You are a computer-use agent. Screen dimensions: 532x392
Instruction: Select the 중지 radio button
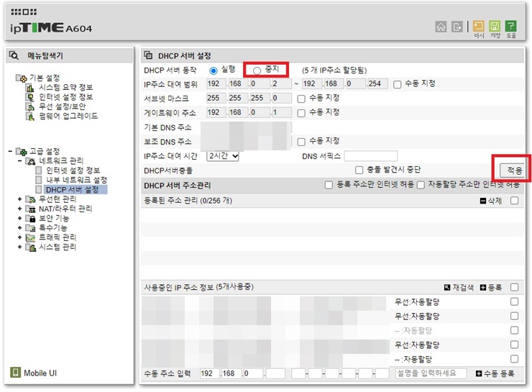pos(257,70)
